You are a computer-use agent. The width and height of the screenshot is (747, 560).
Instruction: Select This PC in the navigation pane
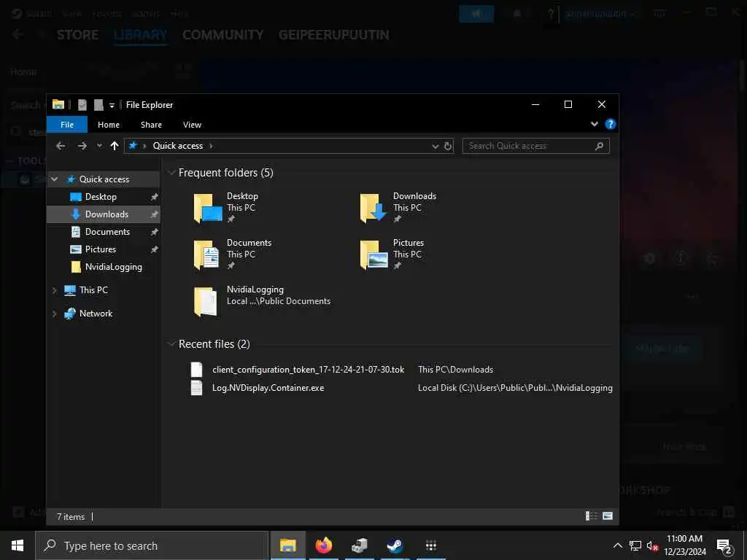[93, 290]
